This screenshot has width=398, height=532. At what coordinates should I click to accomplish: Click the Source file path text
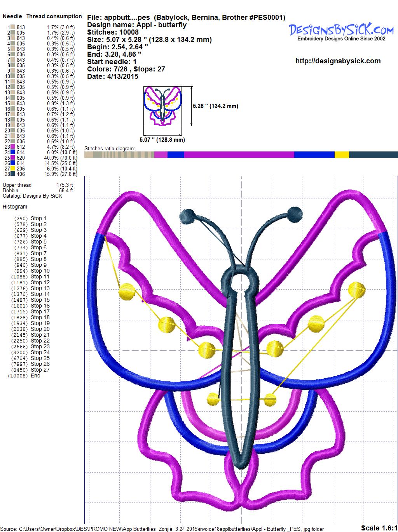tap(163, 529)
